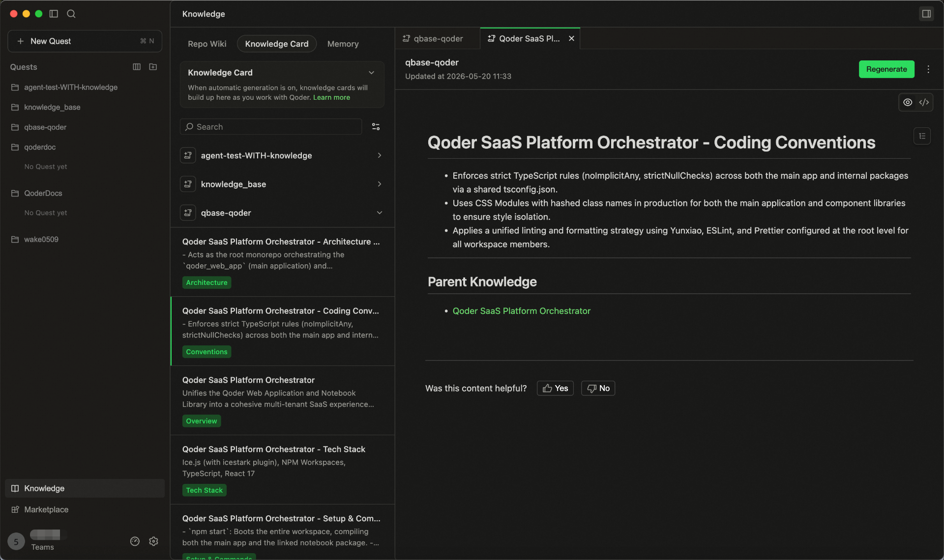Collapse the qbase-qoder repo row
The width and height of the screenshot is (944, 560).
click(x=380, y=213)
